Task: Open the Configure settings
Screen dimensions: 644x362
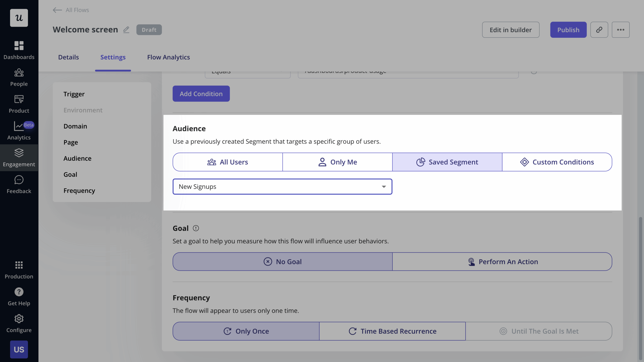Action: [19, 323]
